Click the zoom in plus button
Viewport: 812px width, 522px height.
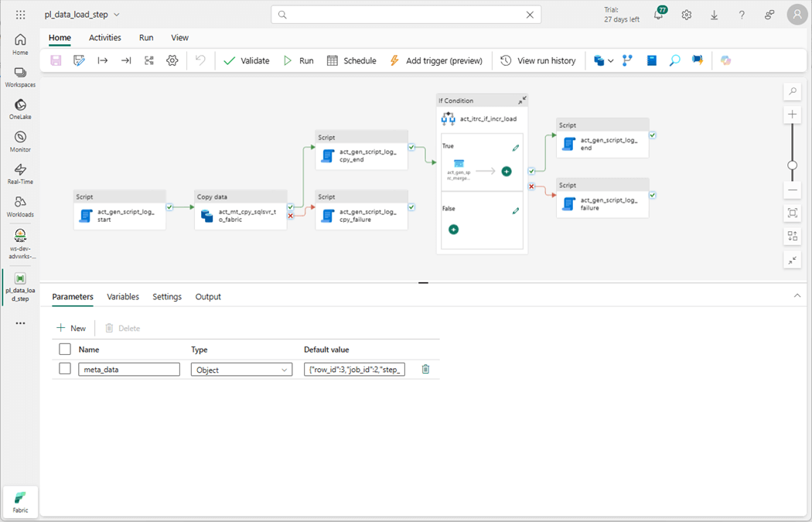pyautogui.click(x=793, y=114)
